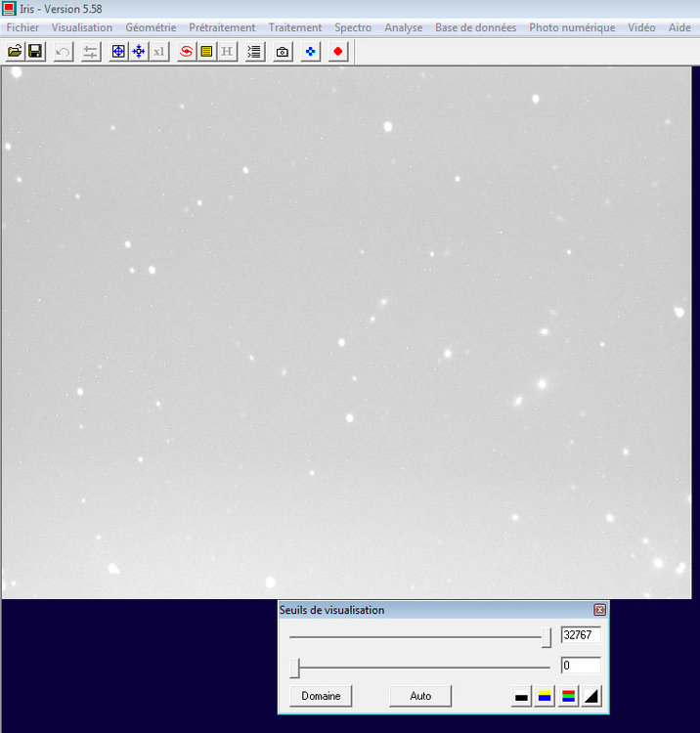This screenshot has height=733, width=700.
Task: Select the red-green-blue palette icon
Action: [568, 697]
